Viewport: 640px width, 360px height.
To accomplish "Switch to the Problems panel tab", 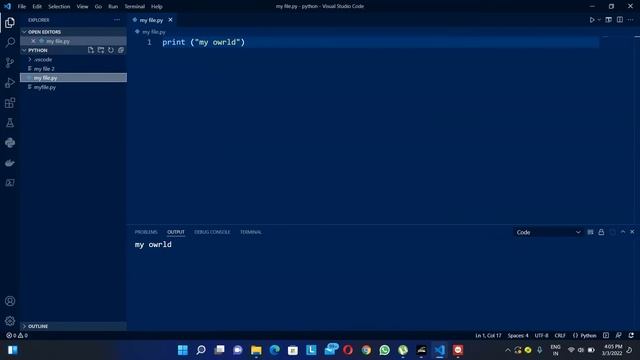I will [x=146, y=232].
